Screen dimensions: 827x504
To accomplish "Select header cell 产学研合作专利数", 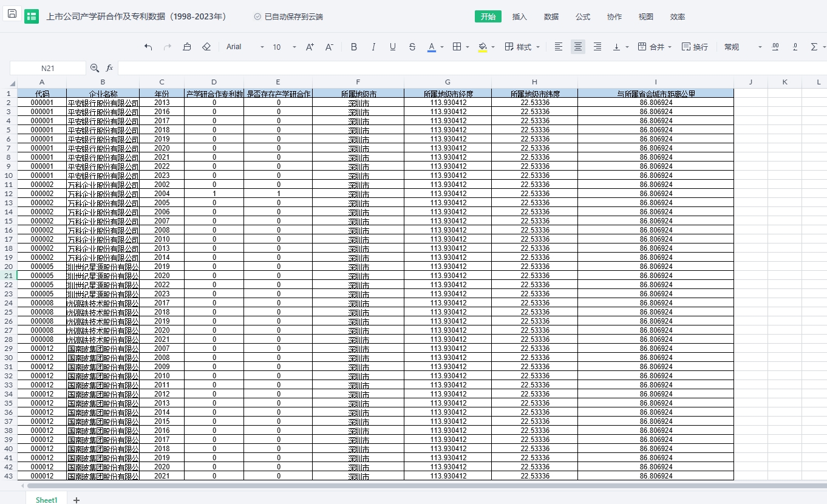I will tap(214, 94).
